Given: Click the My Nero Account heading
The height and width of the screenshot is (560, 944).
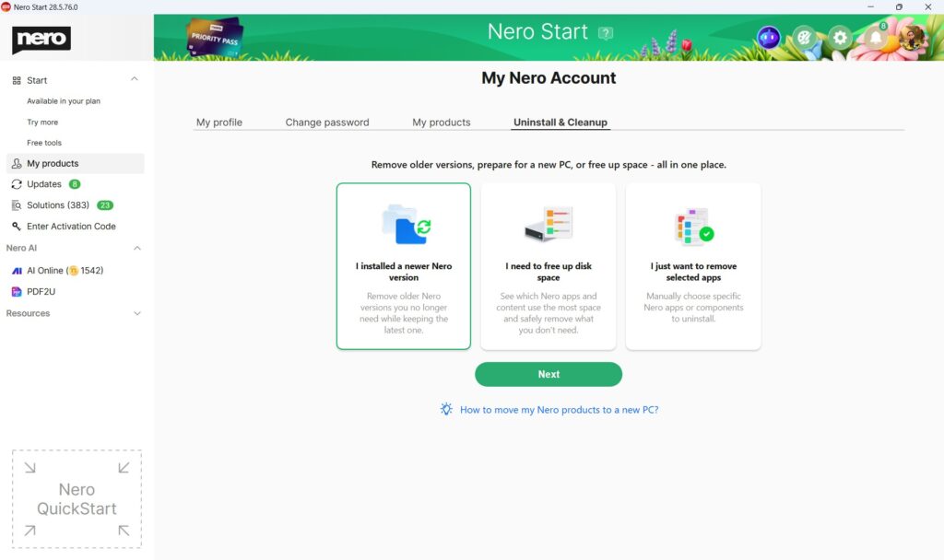Looking at the screenshot, I should coord(549,78).
